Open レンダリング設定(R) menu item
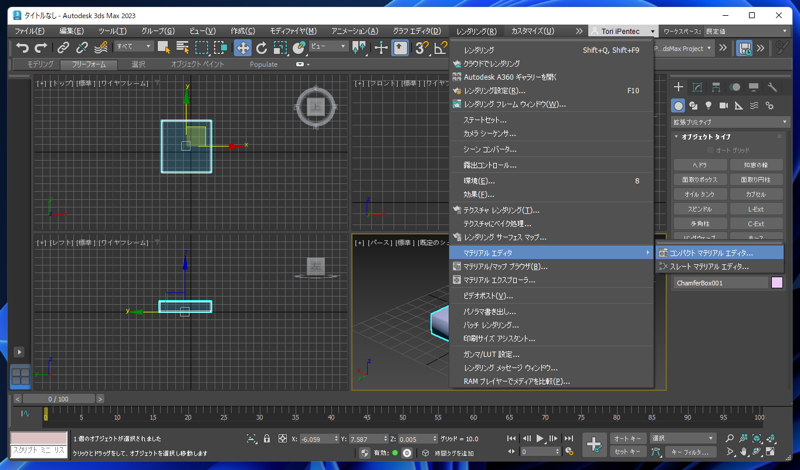The width and height of the screenshot is (800, 470). (551, 91)
